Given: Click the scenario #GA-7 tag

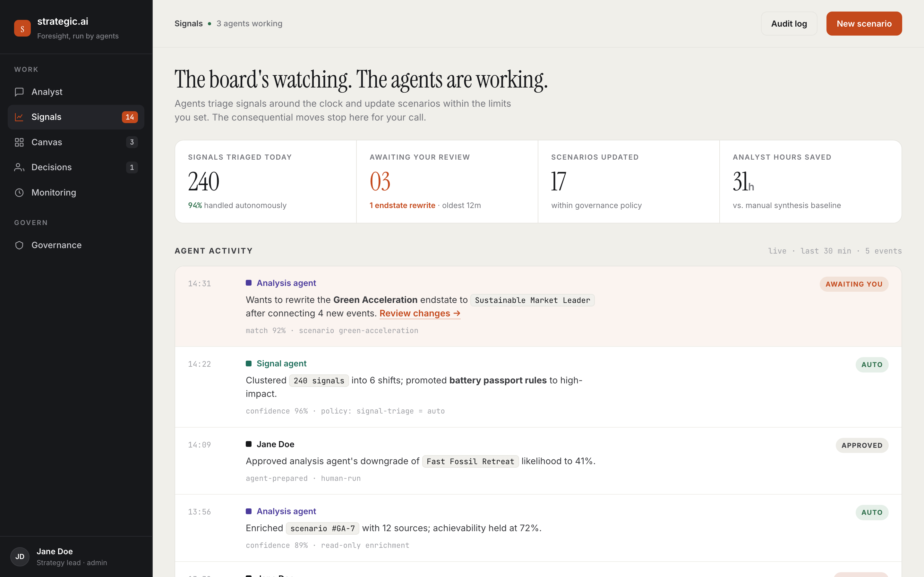Looking at the screenshot, I should (323, 529).
